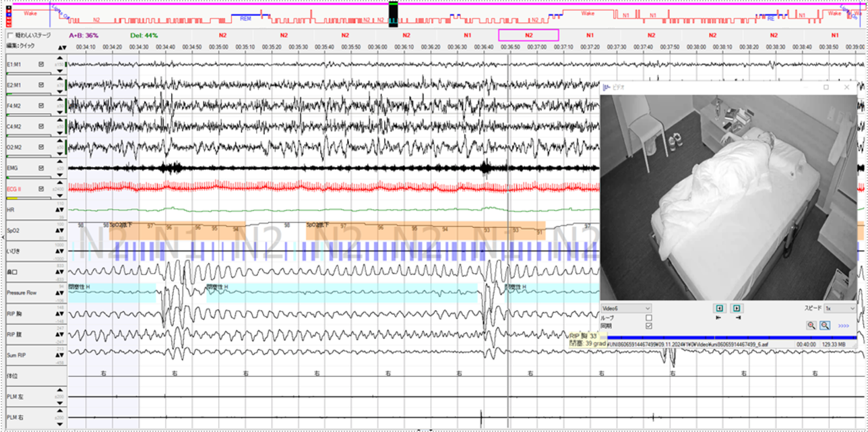Click the black position marker on hypnogram
868x432 pixels.
pos(394,15)
